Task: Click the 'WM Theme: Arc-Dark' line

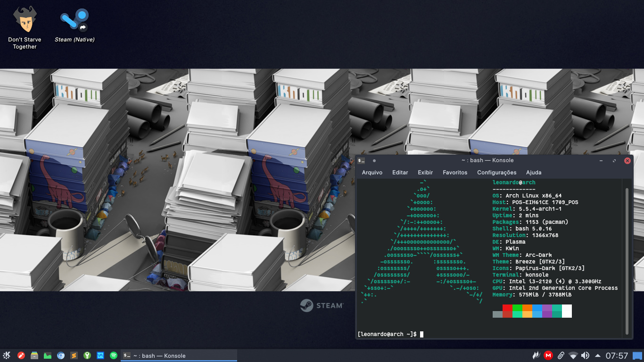Action: (x=522, y=255)
